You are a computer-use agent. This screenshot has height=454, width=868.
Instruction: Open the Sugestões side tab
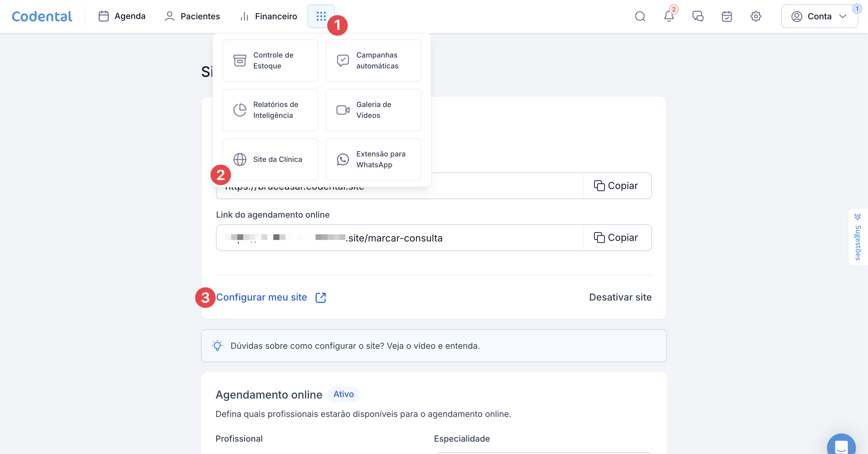coord(857,237)
